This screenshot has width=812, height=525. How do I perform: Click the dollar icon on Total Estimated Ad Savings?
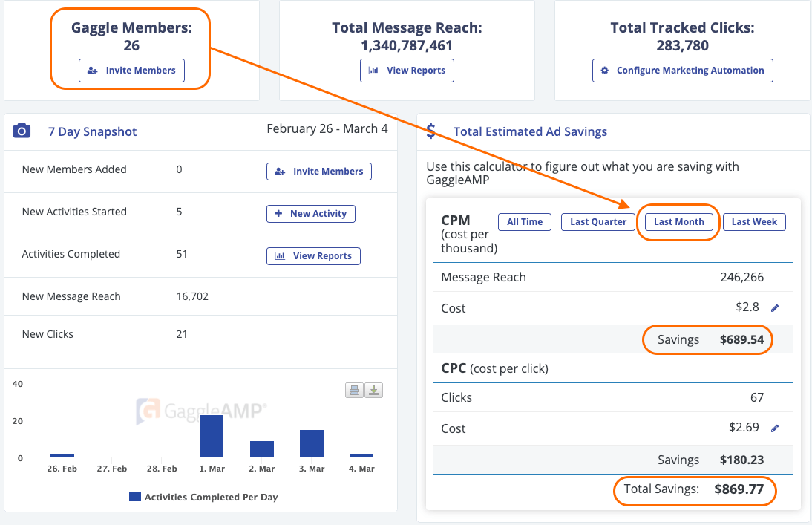(431, 131)
